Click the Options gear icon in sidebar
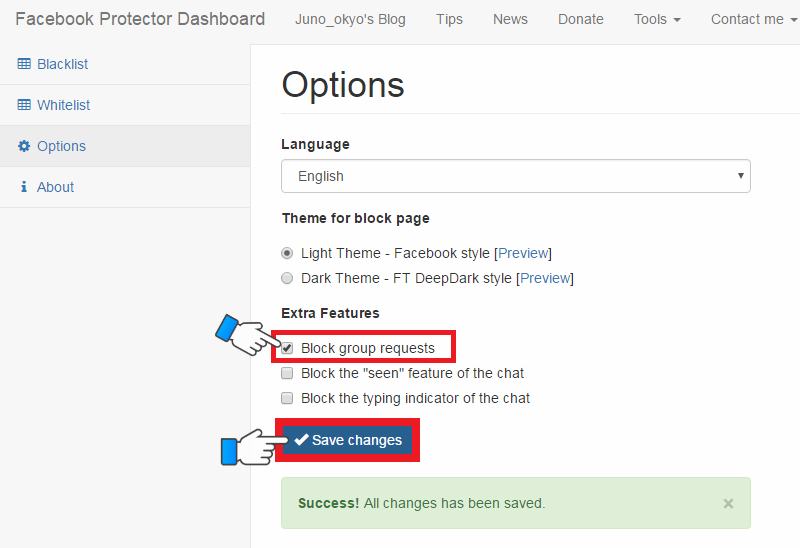This screenshot has height=548, width=800. tap(24, 146)
